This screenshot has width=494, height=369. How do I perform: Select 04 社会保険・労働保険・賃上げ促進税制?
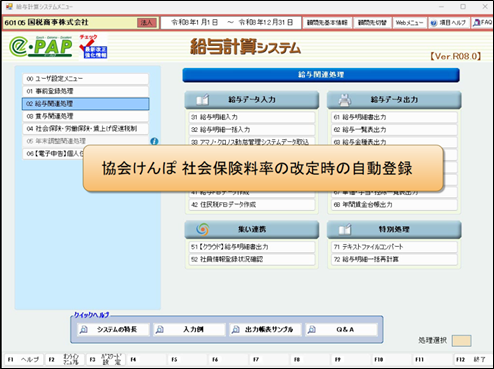tap(85, 129)
